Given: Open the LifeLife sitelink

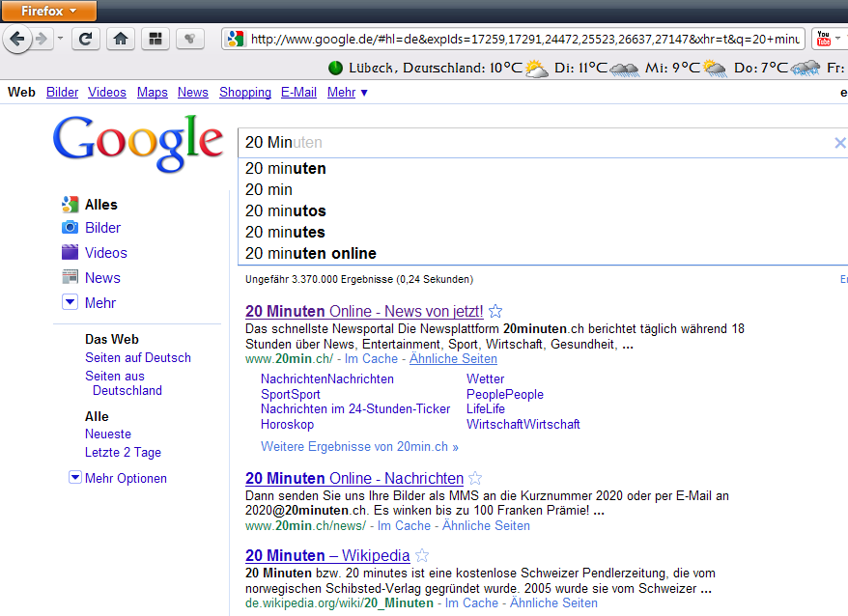Looking at the screenshot, I should [486, 409].
